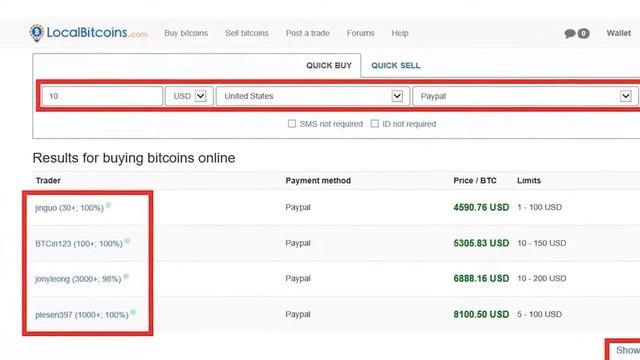Click the Show link at bottom right
This screenshot has height=360, width=640.
(628, 350)
